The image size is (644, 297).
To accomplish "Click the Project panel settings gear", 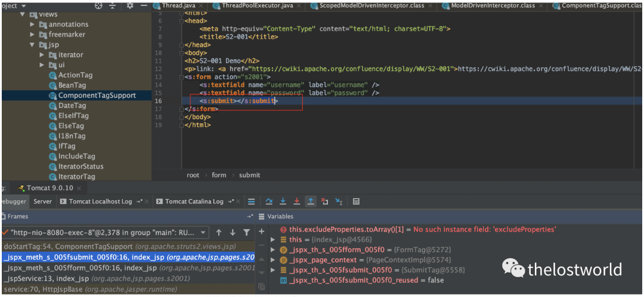I will tap(131, 5).
